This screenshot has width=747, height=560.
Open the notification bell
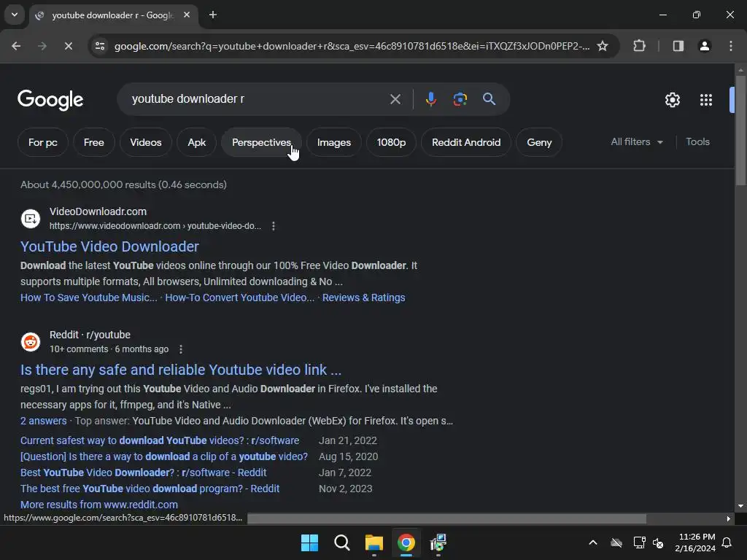coord(727,542)
